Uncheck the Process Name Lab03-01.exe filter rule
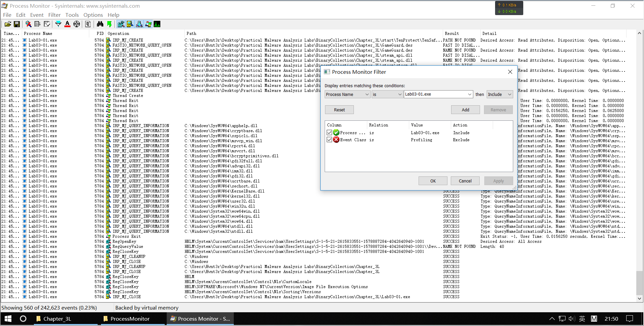The image size is (644, 326). click(329, 133)
